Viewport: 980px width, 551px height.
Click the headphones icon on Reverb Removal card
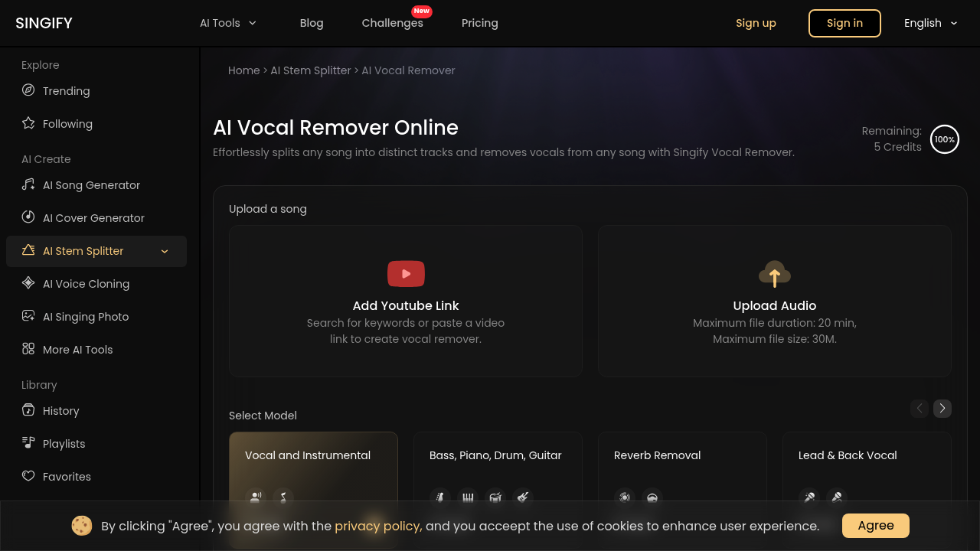click(x=652, y=497)
